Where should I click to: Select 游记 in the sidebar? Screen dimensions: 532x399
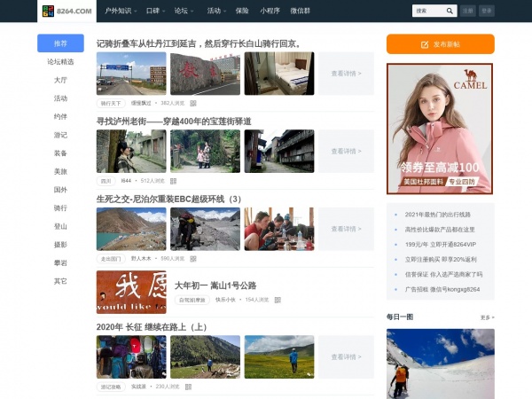coord(60,135)
